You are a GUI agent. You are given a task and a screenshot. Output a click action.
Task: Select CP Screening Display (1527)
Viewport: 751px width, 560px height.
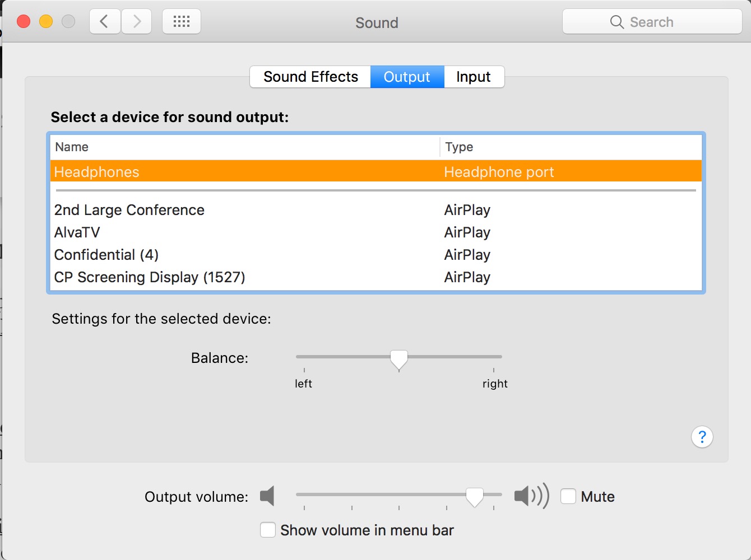[150, 277]
